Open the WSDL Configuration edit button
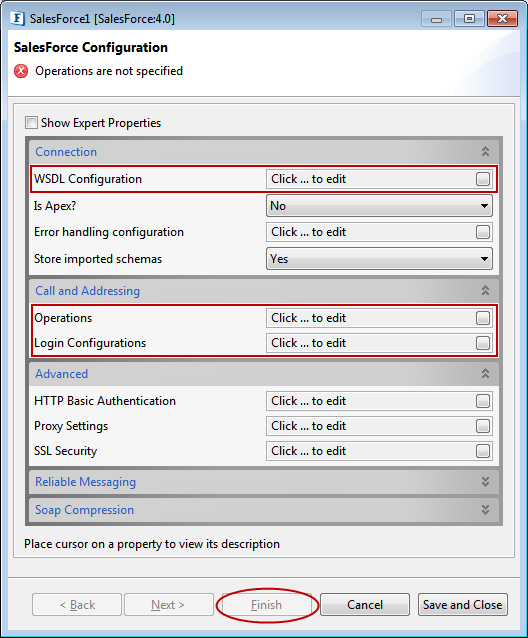 (x=482, y=179)
